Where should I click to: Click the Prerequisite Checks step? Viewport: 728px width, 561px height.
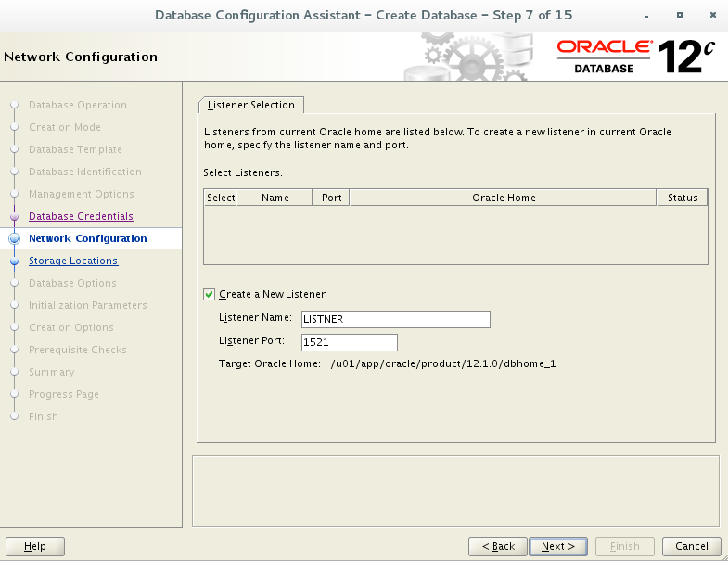(x=78, y=351)
